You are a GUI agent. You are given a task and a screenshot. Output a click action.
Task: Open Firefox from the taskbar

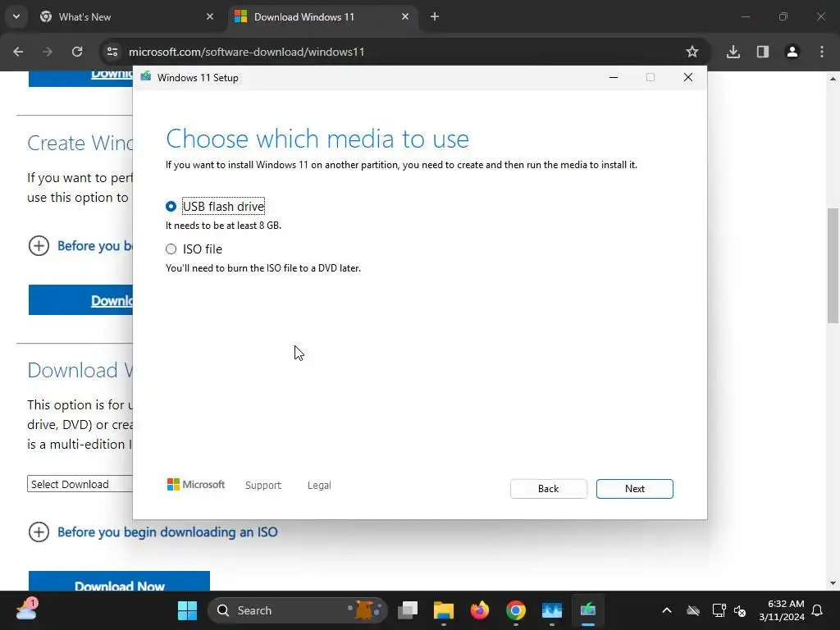click(479, 610)
